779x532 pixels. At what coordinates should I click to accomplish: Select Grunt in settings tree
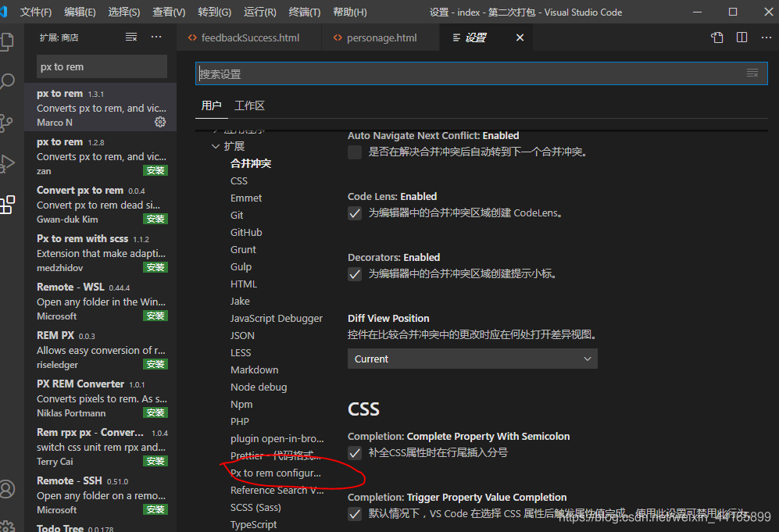tap(243, 250)
